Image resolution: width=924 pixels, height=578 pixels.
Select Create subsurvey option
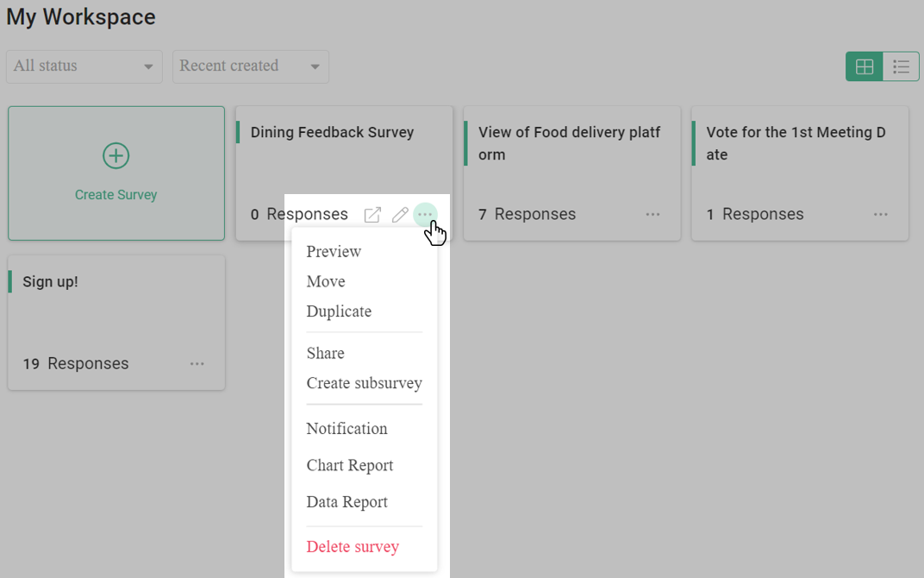coord(364,383)
